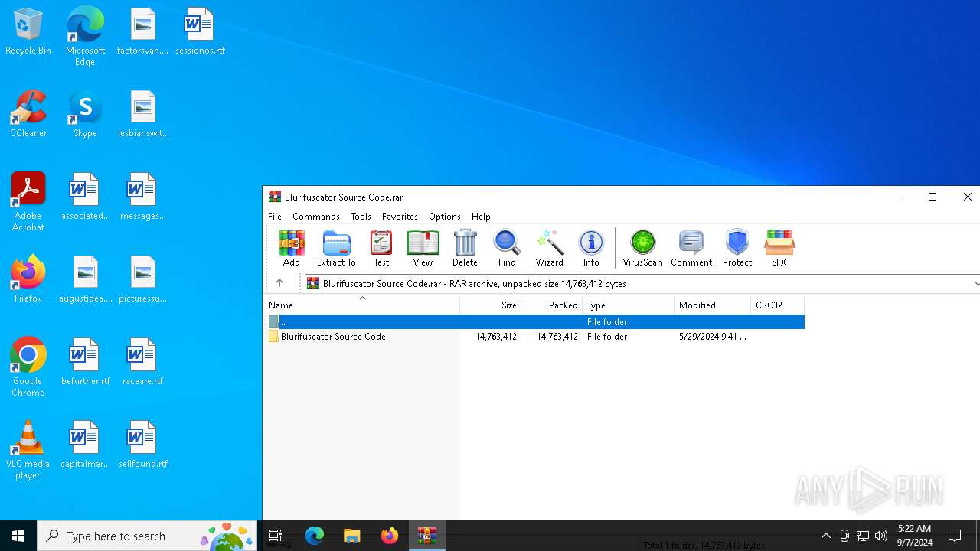980x551 pixels.
Task: Open the Commands menu
Action: coord(316,217)
